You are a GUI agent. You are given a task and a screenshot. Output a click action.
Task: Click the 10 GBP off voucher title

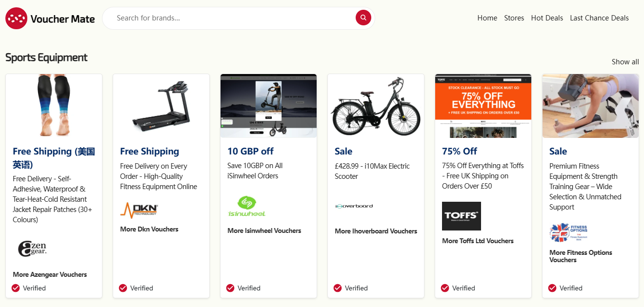click(x=250, y=151)
